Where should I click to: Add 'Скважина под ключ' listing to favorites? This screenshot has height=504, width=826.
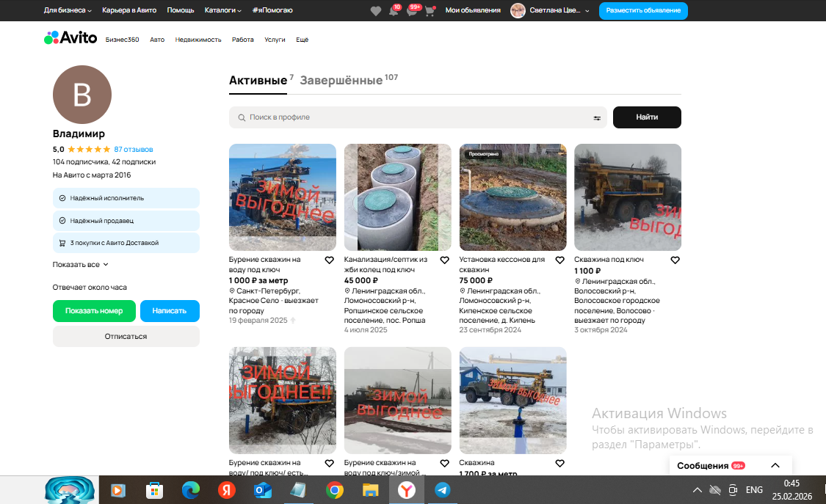click(x=675, y=260)
